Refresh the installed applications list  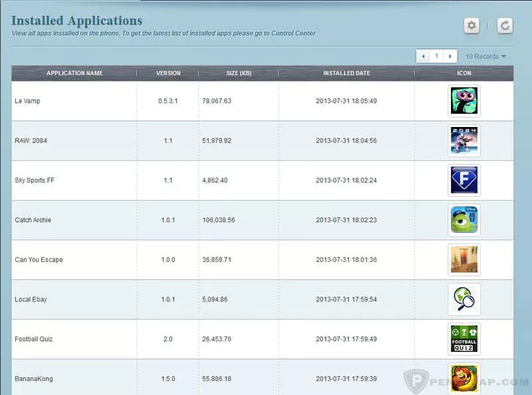pyautogui.click(x=504, y=25)
